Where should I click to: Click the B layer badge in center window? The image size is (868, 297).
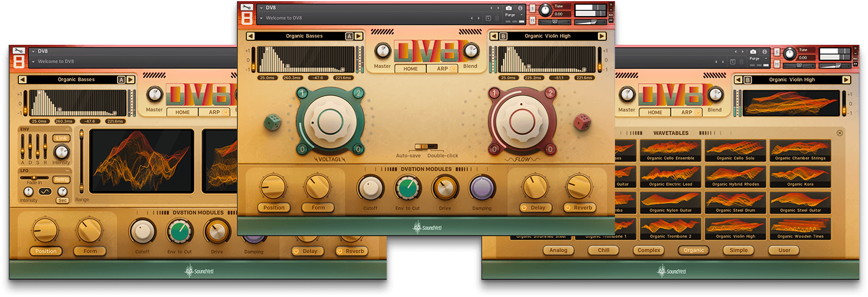tap(504, 36)
